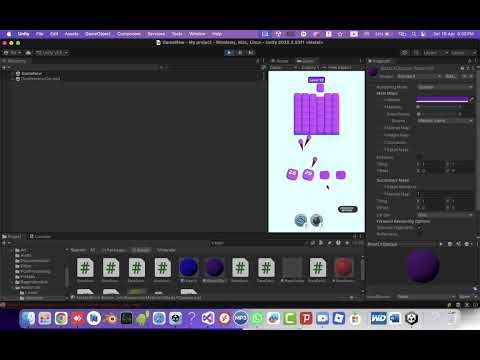Screen dimensions: 480x360
Task: Open the Window menu
Action: pos(197,34)
